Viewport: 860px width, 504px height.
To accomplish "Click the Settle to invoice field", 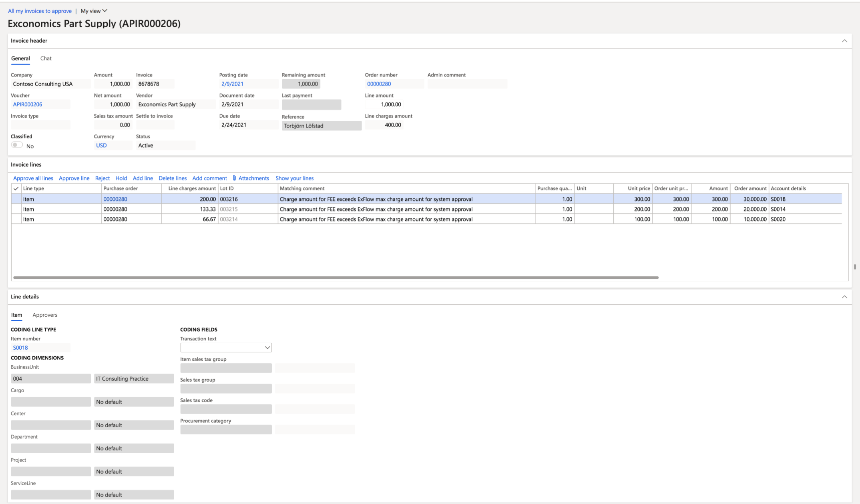I will pyautogui.click(x=155, y=125).
